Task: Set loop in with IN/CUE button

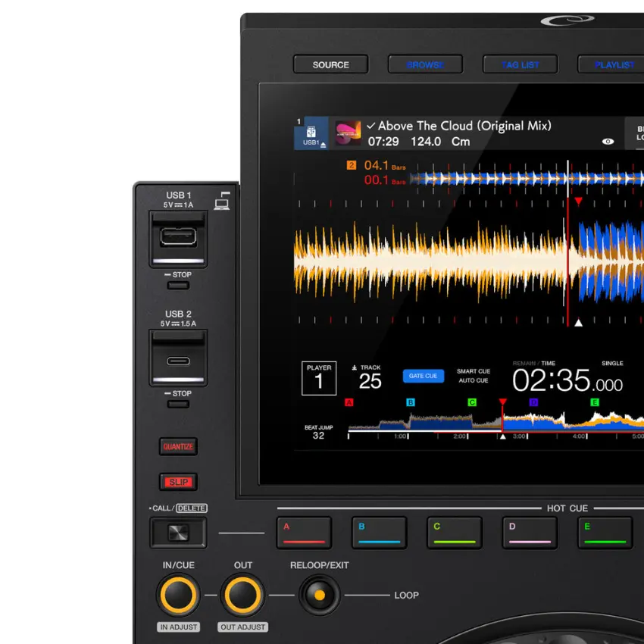Action: (x=178, y=595)
